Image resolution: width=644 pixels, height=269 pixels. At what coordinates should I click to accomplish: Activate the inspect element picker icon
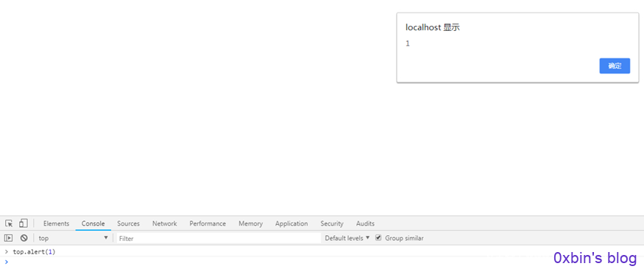(9, 223)
